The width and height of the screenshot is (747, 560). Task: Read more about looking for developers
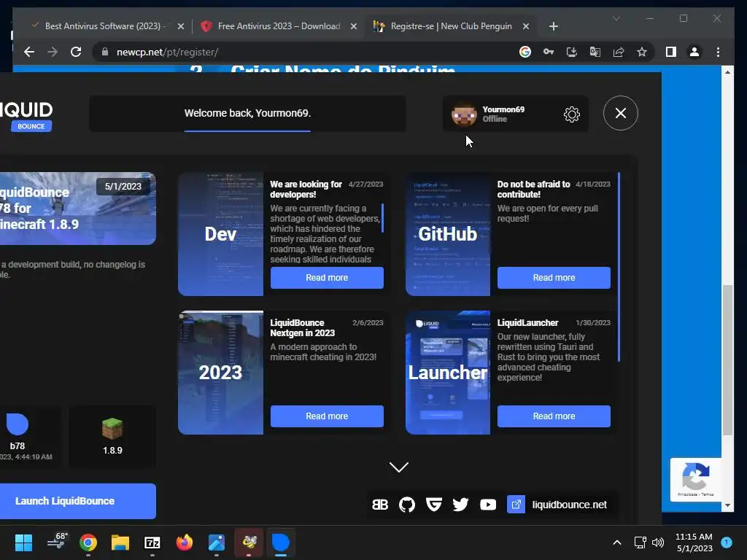click(x=327, y=278)
